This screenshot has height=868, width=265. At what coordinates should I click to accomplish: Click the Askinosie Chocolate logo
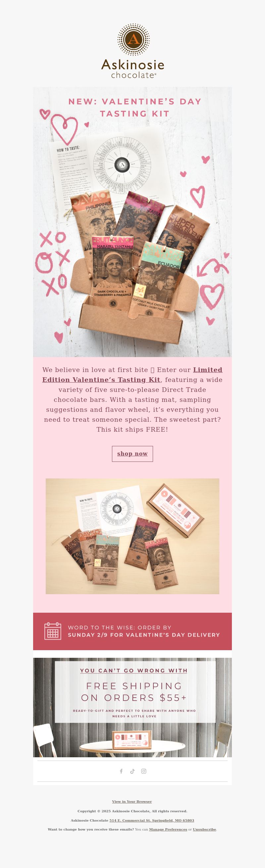(133, 51)
